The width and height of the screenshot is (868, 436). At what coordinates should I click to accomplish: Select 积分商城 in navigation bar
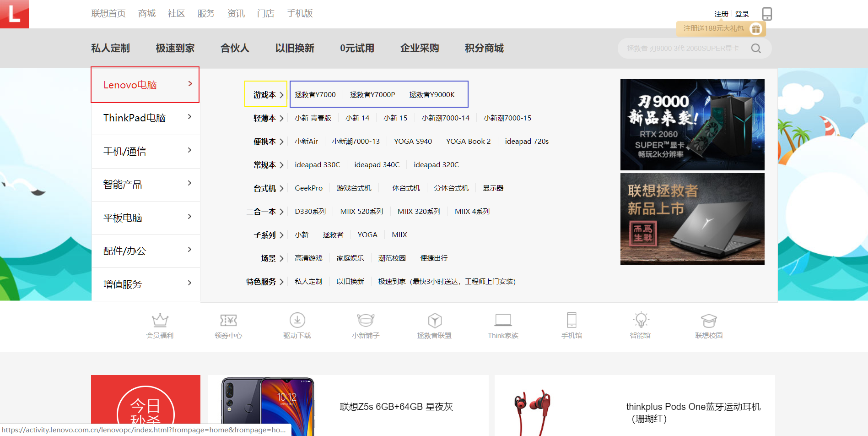pyautogui.click(x=484, y=48)
